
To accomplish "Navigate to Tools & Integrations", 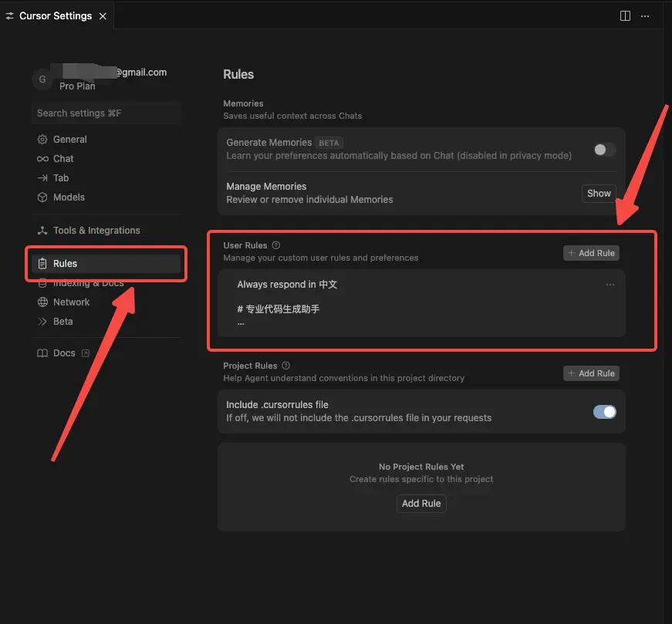I will [96, 231].
